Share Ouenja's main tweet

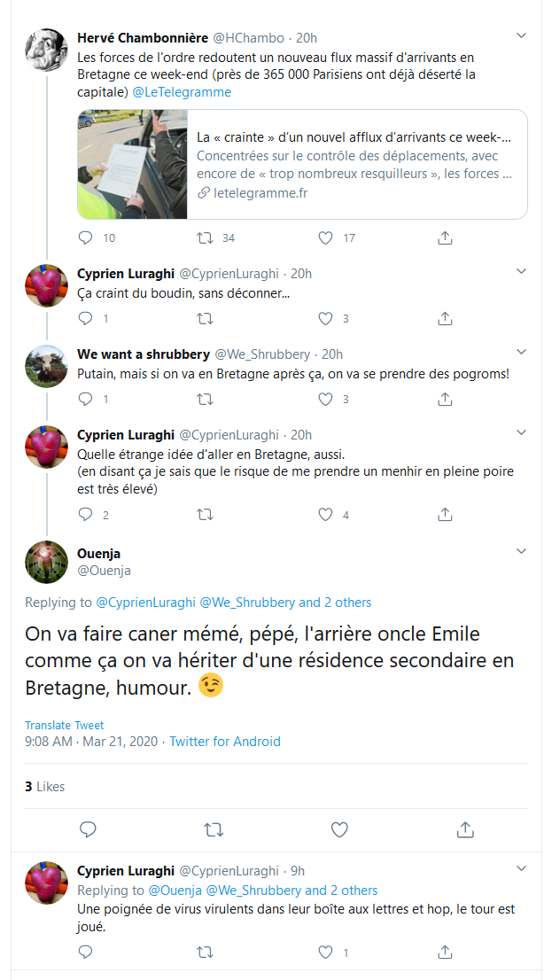464,829
